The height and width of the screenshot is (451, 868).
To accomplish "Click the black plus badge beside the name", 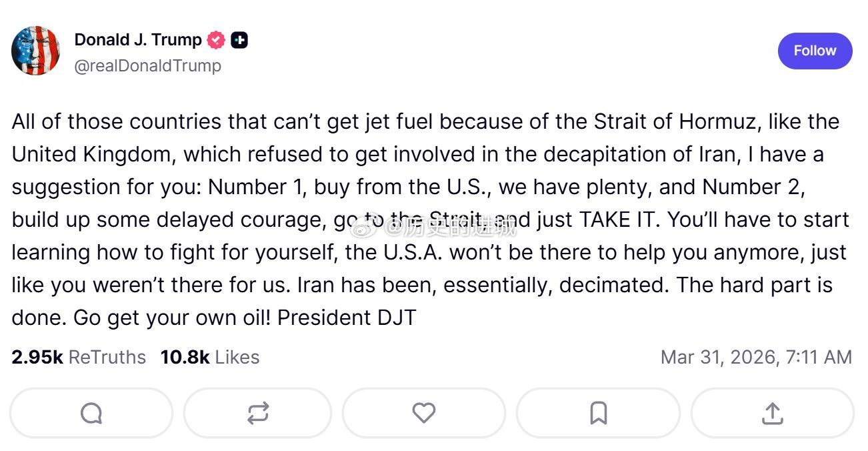I will click(239, 40).
